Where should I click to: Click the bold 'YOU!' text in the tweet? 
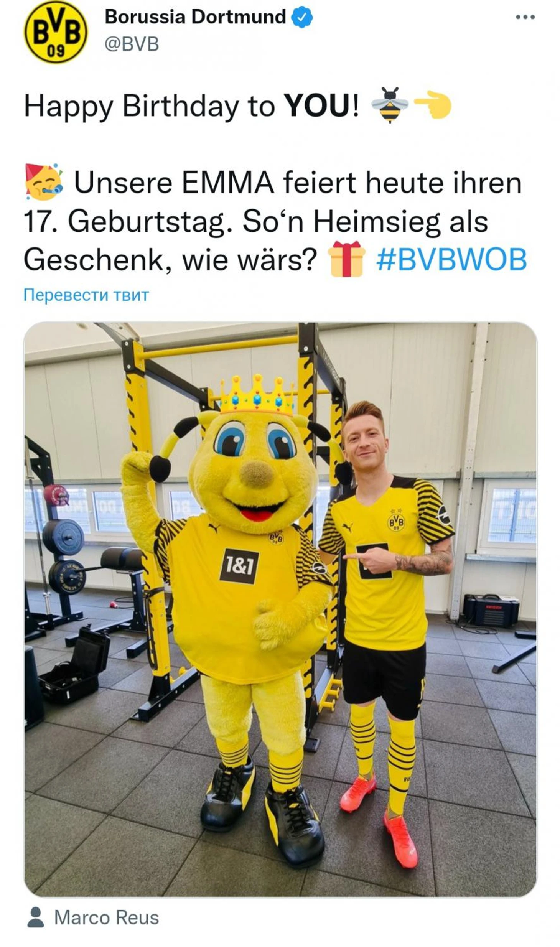[321, 105]
